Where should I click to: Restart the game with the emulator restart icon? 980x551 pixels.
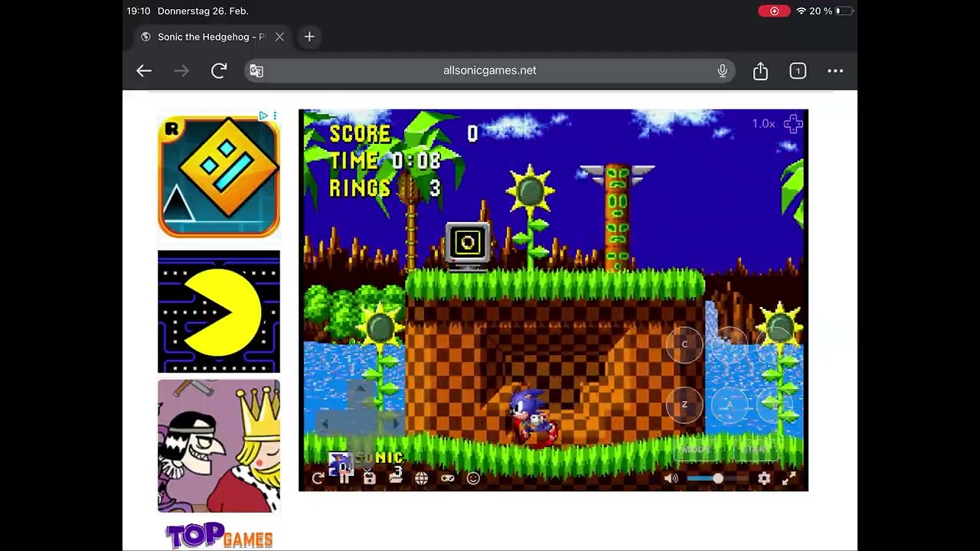coord(318,478)
